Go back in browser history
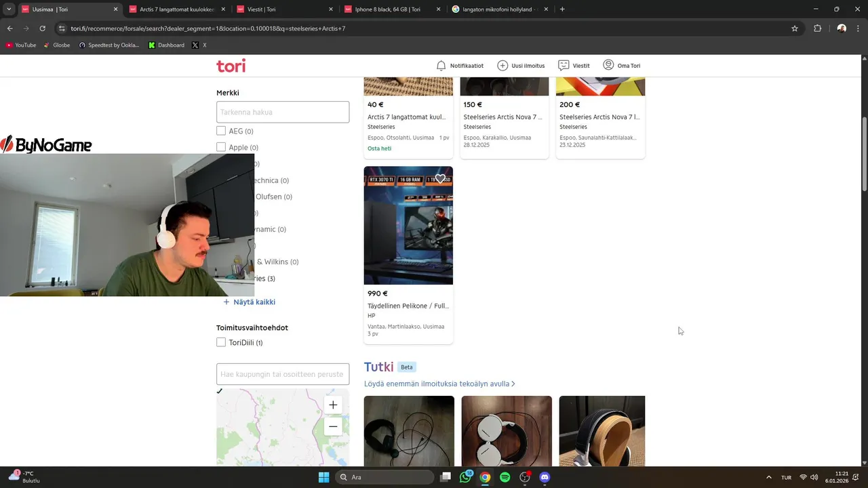The image size is (868, 488). (9, 28)
